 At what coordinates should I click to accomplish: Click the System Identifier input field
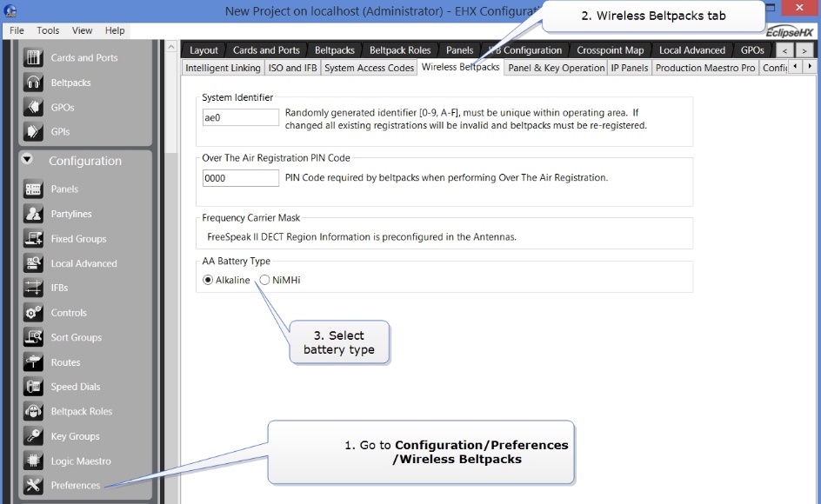click(x=241, y=117)
